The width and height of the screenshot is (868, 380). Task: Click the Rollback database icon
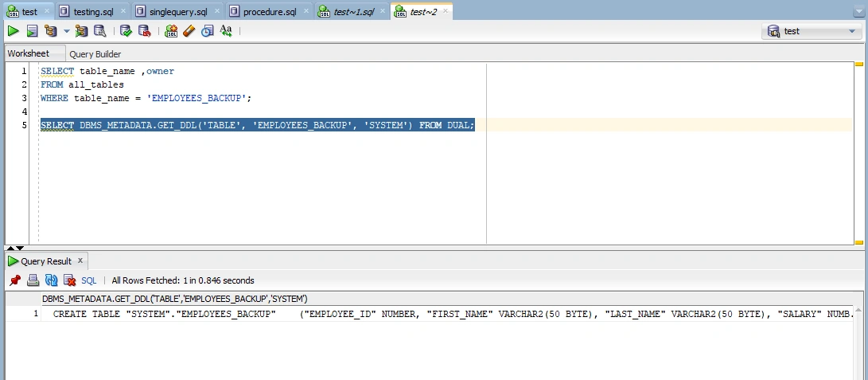144,31
